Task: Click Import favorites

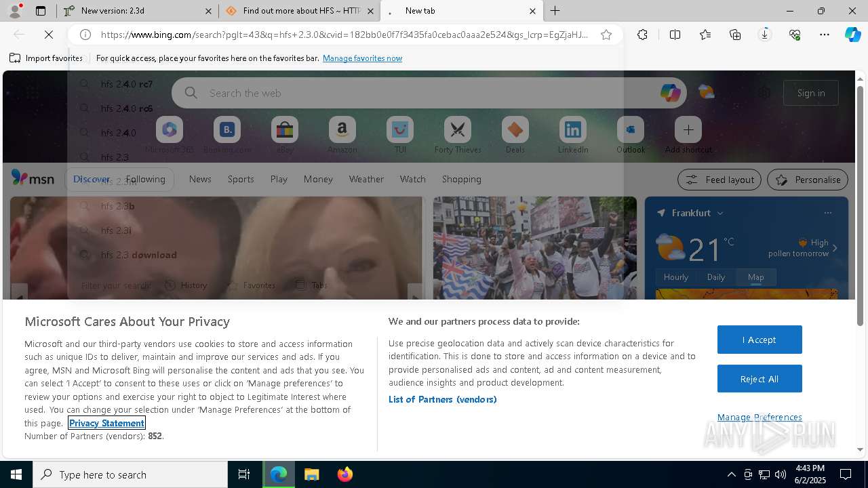Action: tap(46, 58)
